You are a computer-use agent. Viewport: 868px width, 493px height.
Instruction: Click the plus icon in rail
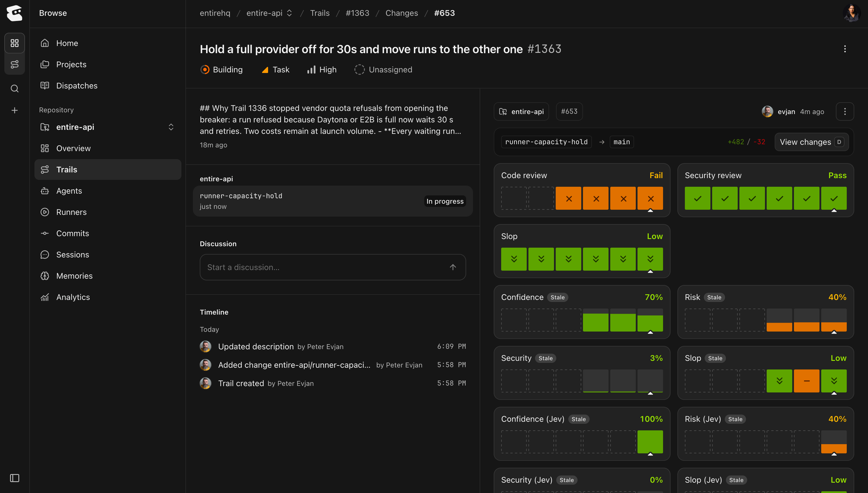point(15,110)
